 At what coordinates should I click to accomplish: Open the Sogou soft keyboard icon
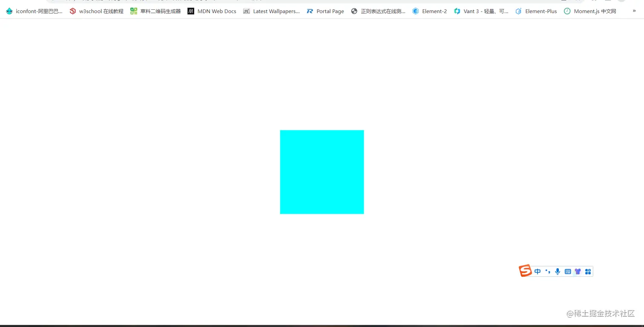pyautogui.click(x=567, y=271)
